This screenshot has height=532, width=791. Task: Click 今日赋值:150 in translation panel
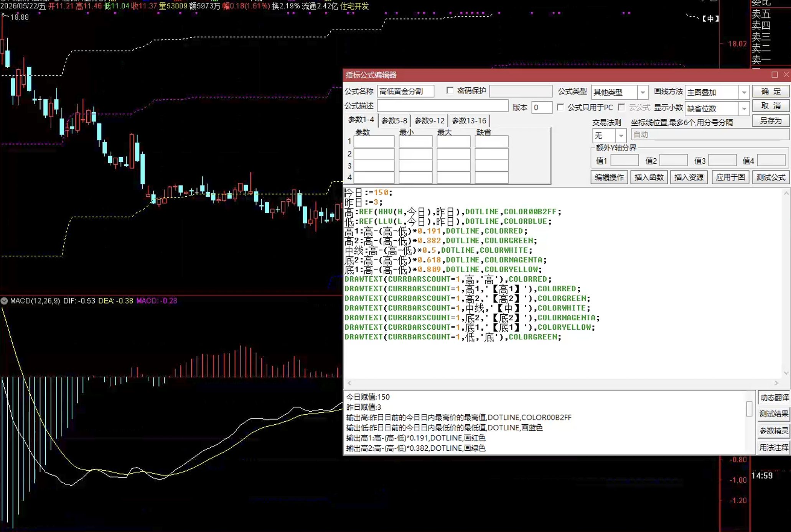368,397
